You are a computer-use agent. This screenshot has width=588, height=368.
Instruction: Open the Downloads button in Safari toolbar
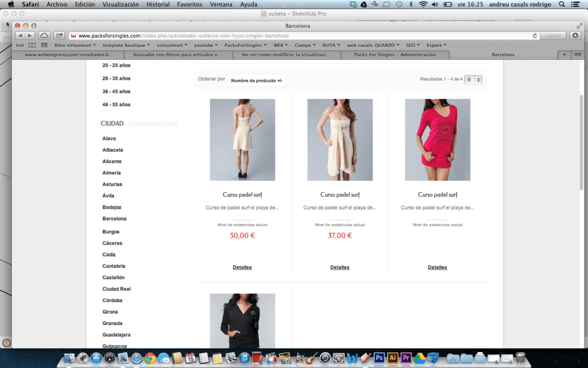[575, 36]
